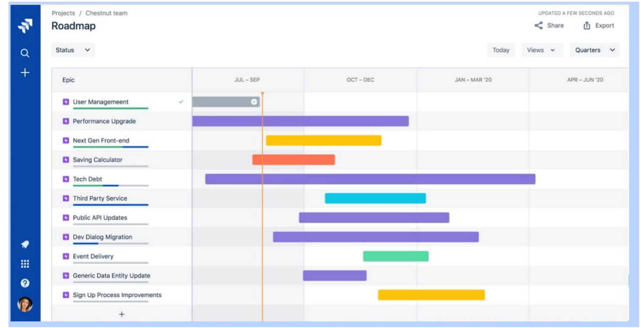644x328 pixels.
Task: Open the Views dropdown
Action: [x=542, y=50]
